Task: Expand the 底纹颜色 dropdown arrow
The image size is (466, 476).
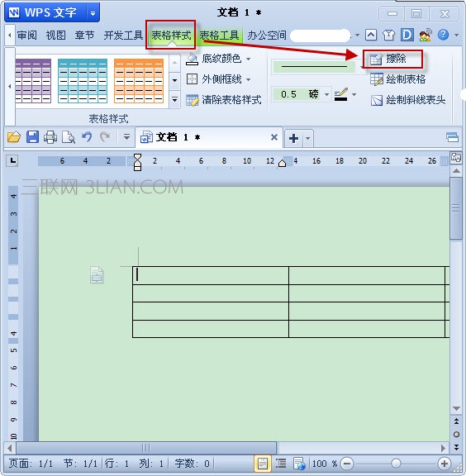Action: (249, 59)
